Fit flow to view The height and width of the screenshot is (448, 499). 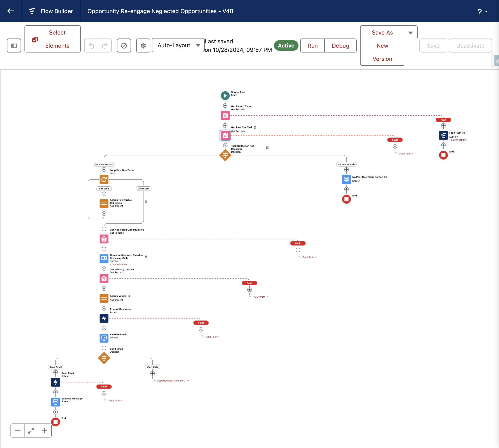pos(31,430)
